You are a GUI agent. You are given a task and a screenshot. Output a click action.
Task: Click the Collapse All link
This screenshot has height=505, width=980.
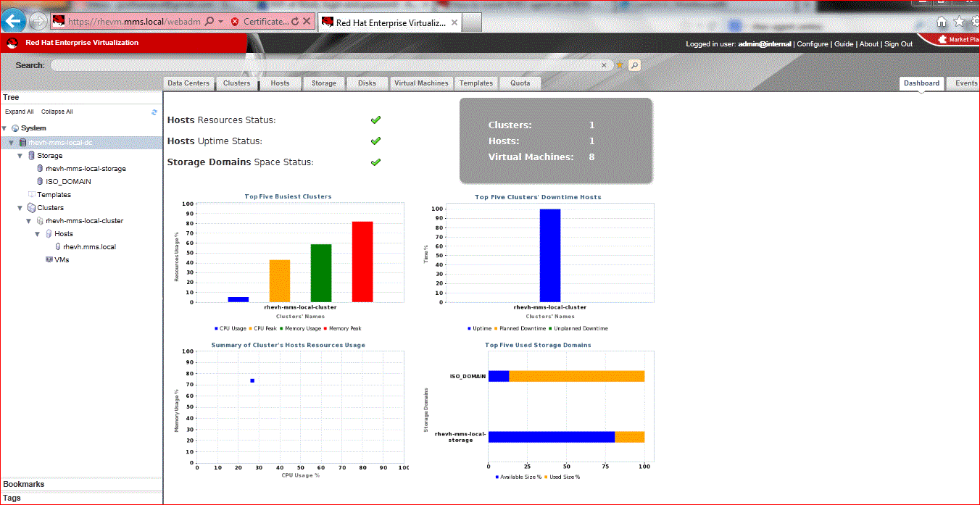pos(57,112)
